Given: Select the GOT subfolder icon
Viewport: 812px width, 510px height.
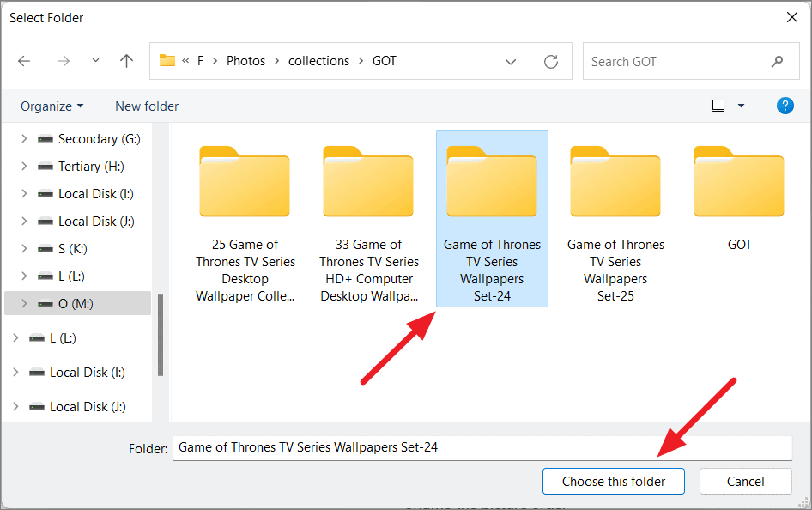Looking at the screenshot, I should [x=739, y=181].
